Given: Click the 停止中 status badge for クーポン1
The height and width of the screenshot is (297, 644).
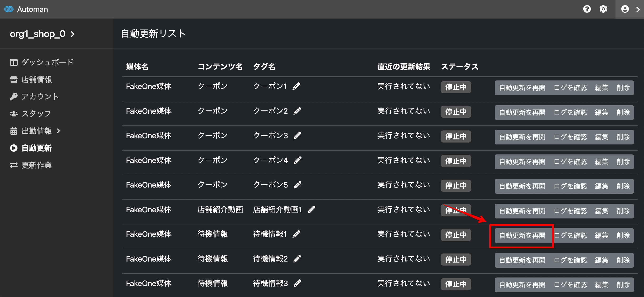Looking at the screenshot, I should pos(455,87).
